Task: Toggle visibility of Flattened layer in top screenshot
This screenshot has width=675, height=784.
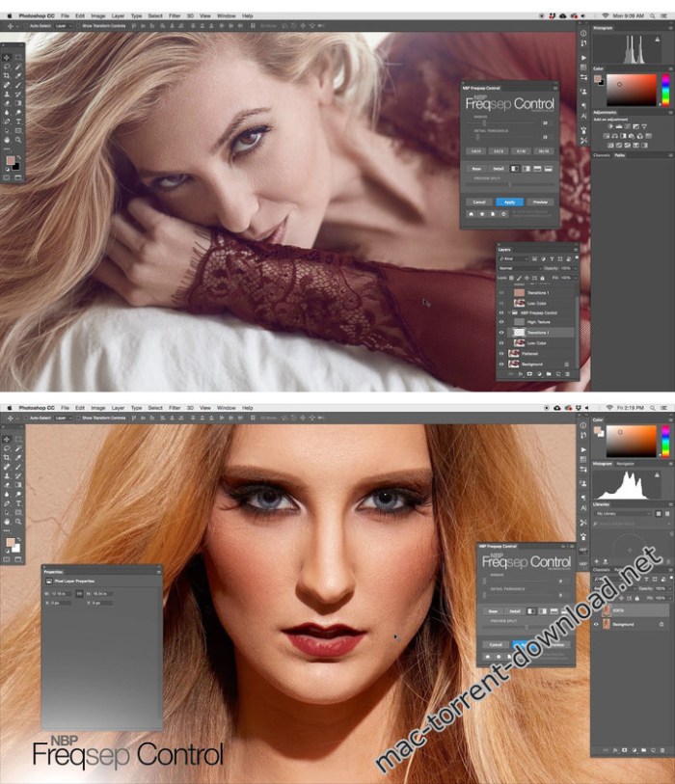Action: tap(501, 354)
